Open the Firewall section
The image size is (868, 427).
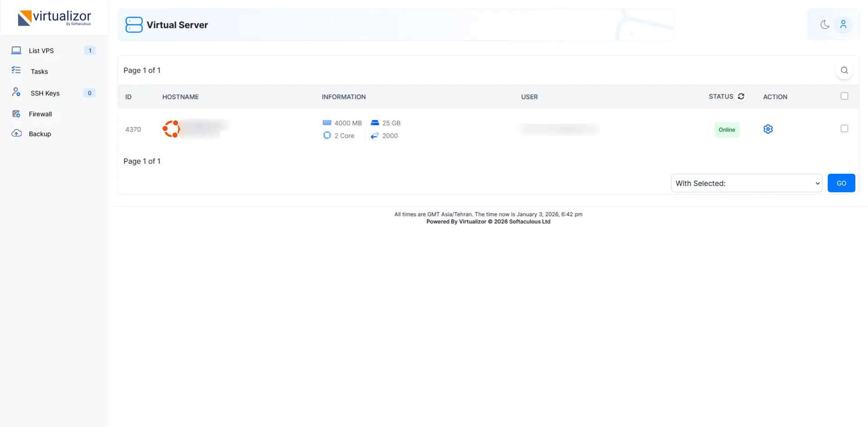click(40, 114)
